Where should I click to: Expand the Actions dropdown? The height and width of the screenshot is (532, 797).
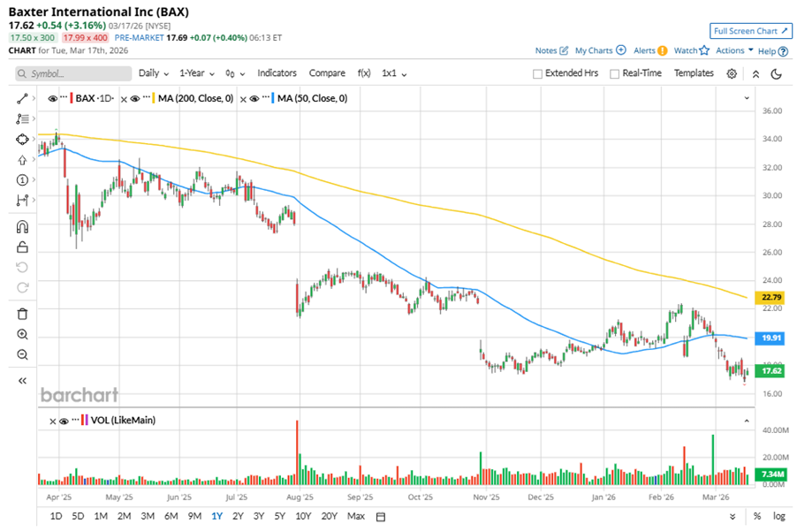734,50
